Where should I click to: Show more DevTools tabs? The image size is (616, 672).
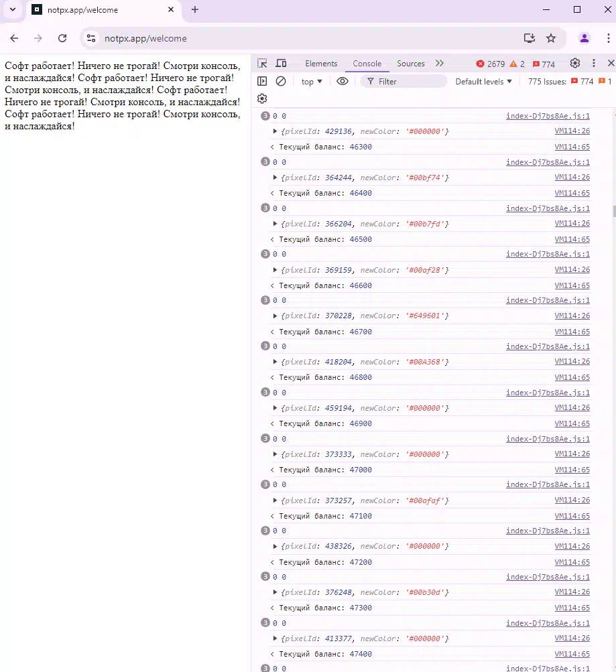[x=440, y=64]
